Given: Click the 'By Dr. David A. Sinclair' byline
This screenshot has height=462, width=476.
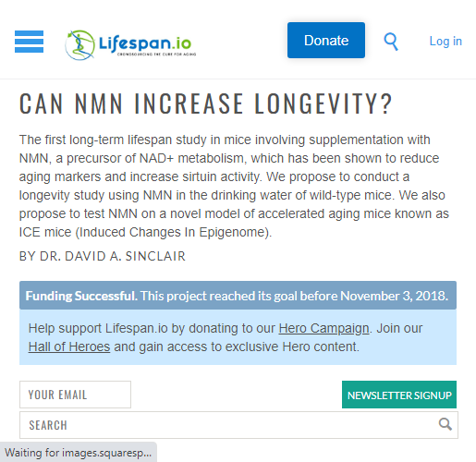Looking at the screenshot, I should (103, 256).
